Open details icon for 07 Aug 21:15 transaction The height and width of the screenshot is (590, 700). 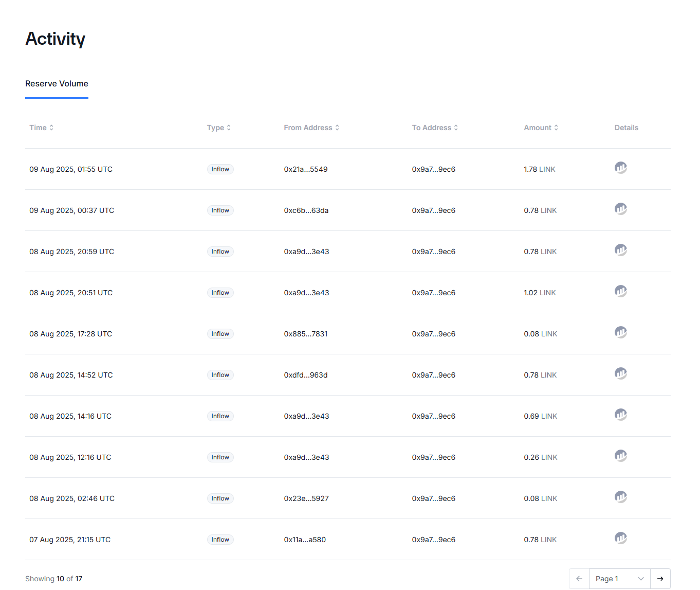click(x=621, y=538)
